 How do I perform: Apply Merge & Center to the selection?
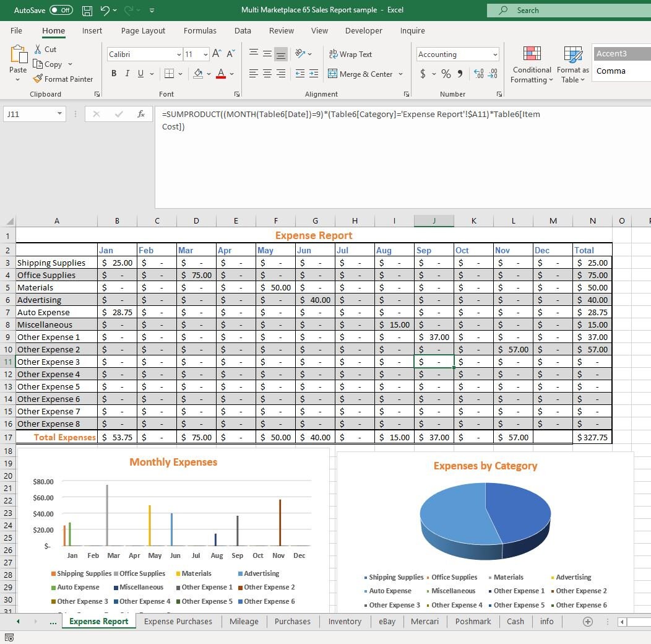(362, 74)
